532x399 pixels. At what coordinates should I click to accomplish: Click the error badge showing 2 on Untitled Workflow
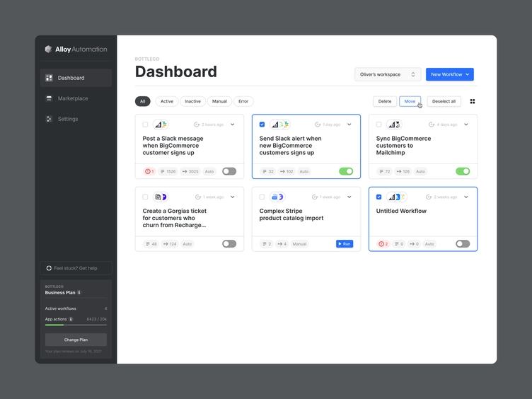pos(383,244)
